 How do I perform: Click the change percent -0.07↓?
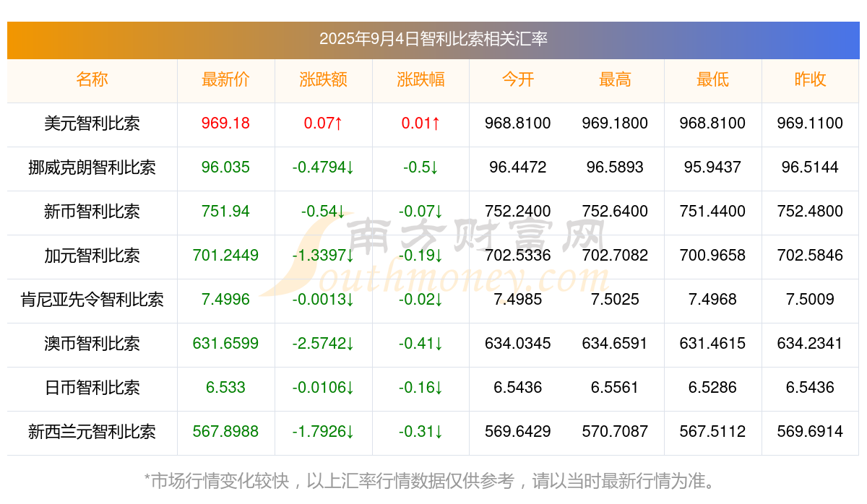pos(420,212)
